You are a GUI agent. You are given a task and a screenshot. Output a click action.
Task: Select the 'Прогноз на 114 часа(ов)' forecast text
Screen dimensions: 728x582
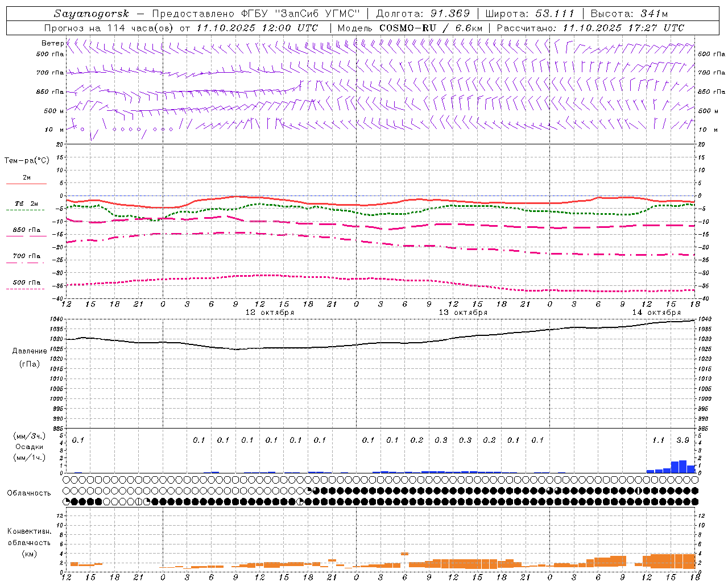click(x=110, y=28)
